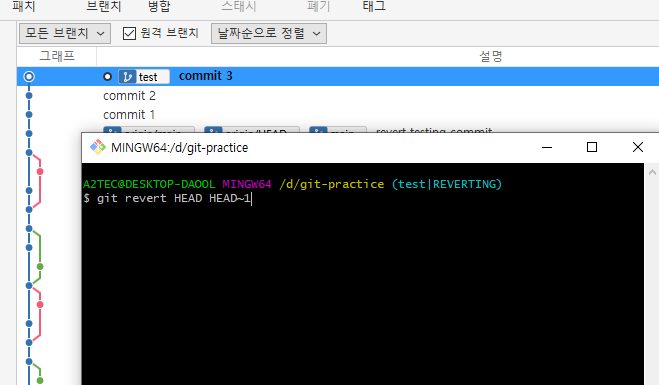This screenshot has height=385, width=659.
Task: Click the current-branch circle indicator beside test
Action: tap(108, 76)
